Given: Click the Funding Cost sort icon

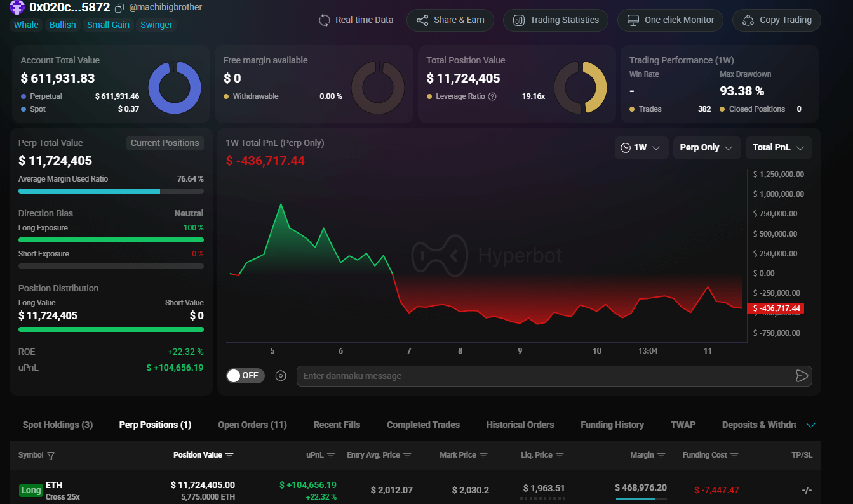Looking at the screenshot, I should pos(734,456).
